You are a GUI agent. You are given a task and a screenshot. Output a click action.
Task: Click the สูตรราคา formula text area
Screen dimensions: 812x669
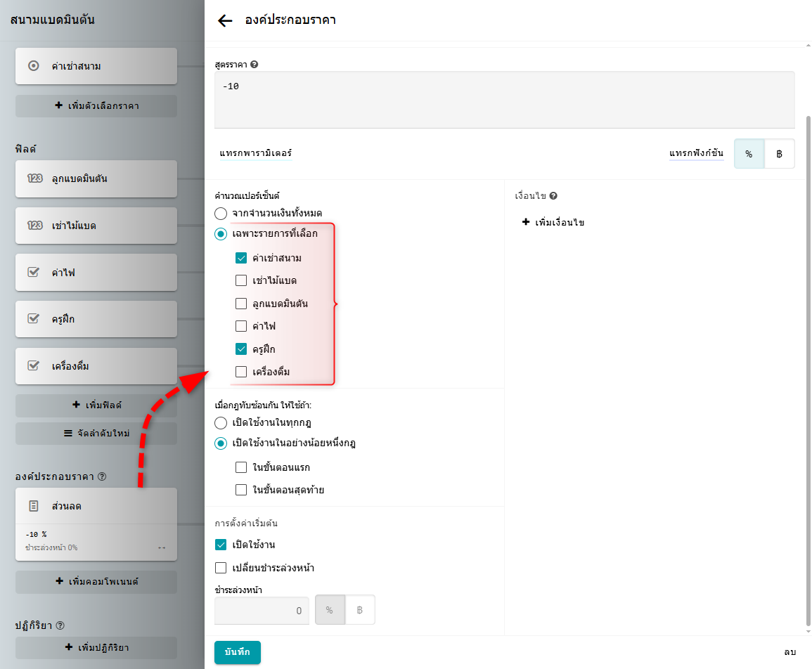point(504,100)
